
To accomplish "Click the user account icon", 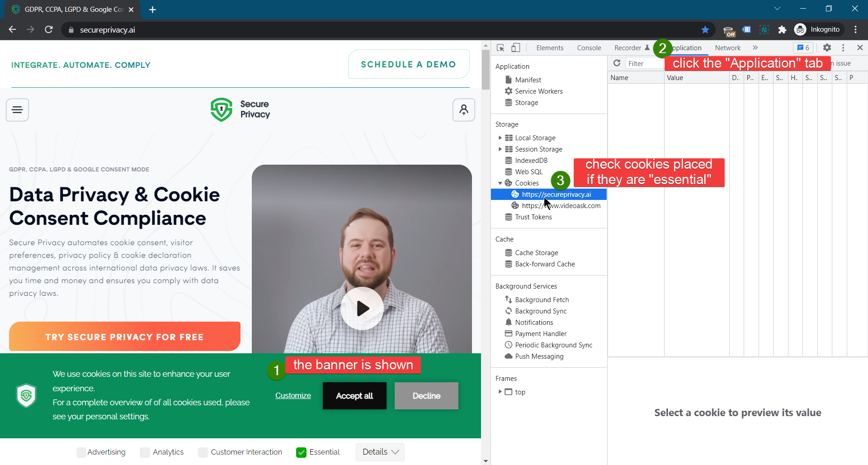I will (x=464, y=110).
